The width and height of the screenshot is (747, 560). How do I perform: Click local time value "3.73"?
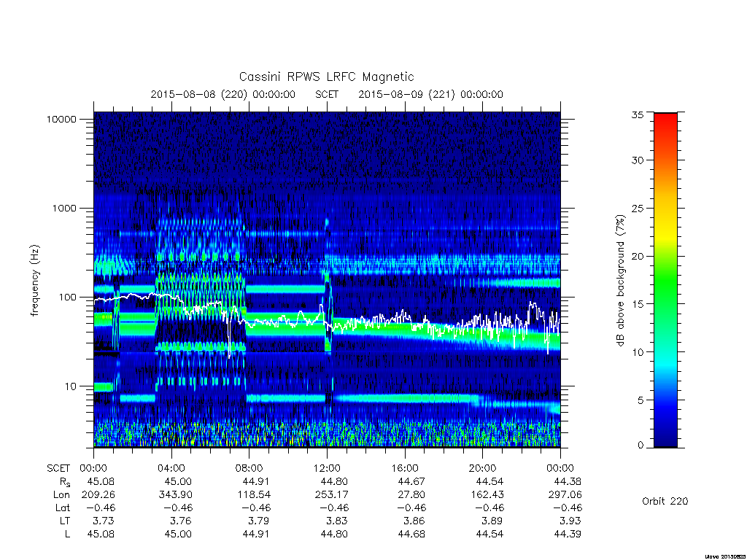click(104, 521)
